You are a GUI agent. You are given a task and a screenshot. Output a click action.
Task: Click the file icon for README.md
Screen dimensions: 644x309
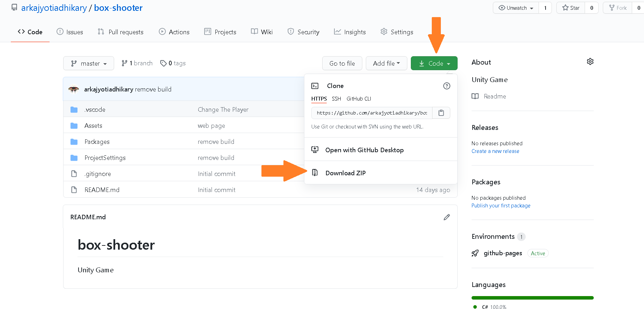[x=74, y=190]
